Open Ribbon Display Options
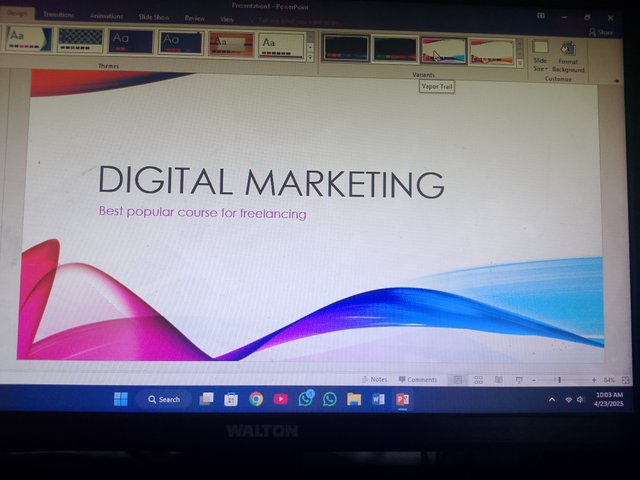640x480 pixels. 541,16
